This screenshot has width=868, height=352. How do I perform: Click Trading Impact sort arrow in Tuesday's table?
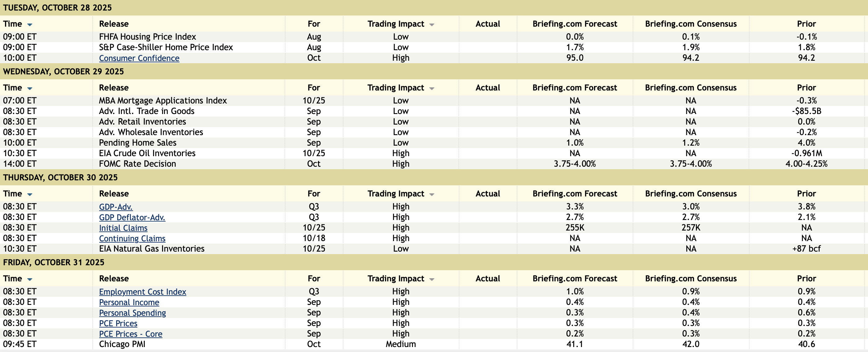(x=432, y=24)
